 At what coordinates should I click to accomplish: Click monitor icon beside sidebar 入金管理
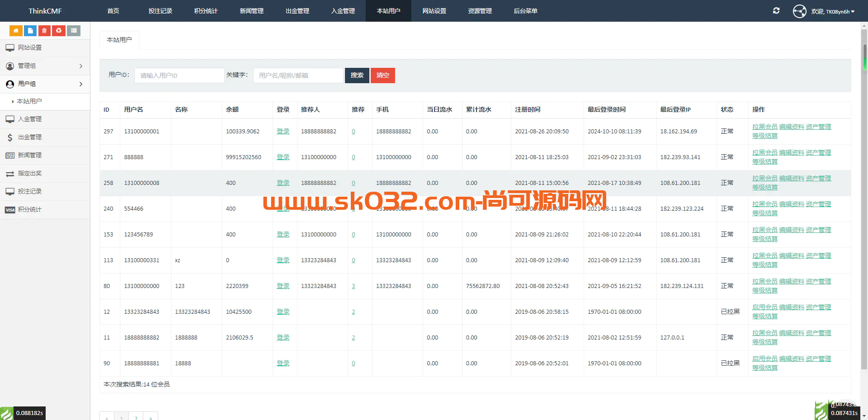(x=10, y=119)
